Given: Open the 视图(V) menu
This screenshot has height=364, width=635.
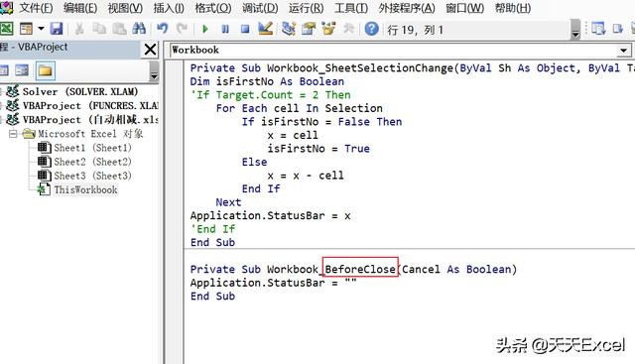Looking at the screenshot, I should coord(125,8).
